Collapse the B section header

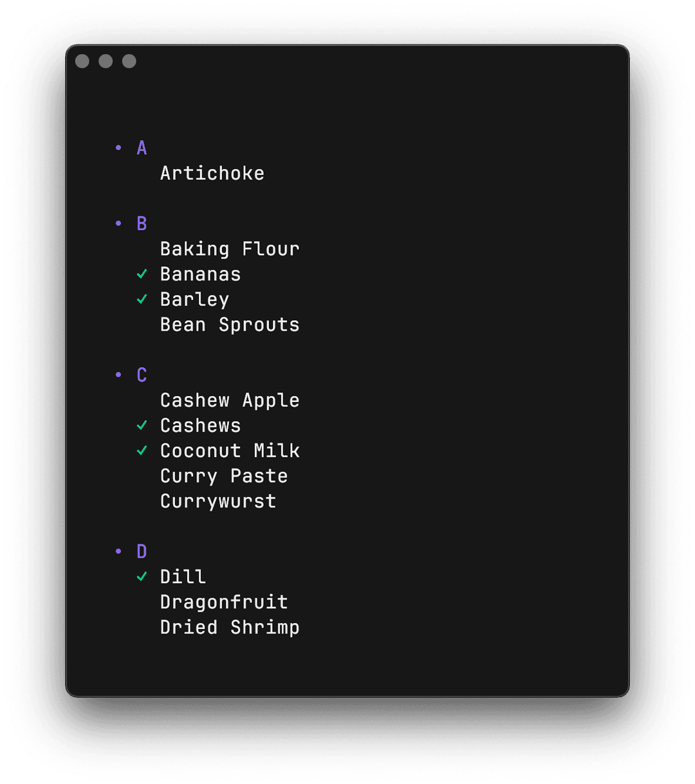(142, 224)
